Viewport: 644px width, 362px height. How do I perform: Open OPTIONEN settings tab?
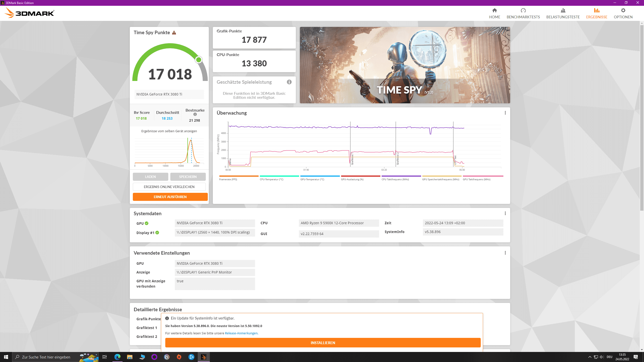pos(623,13)
